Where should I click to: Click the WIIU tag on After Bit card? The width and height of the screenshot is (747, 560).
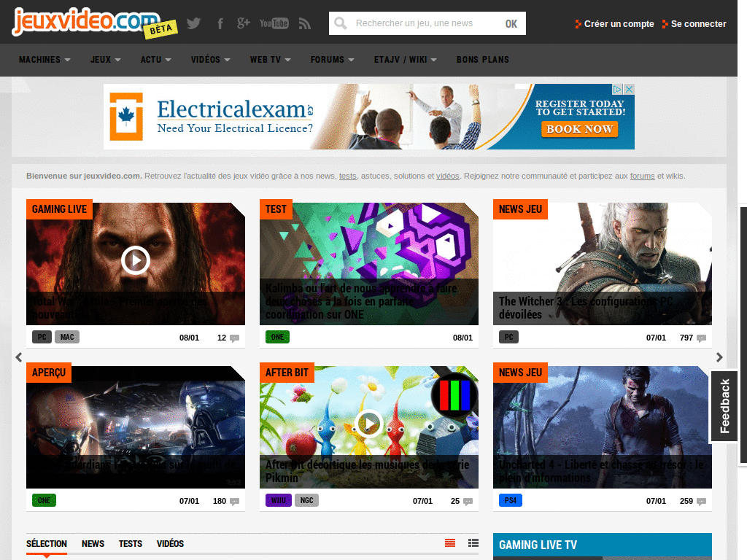coord(278,500)
